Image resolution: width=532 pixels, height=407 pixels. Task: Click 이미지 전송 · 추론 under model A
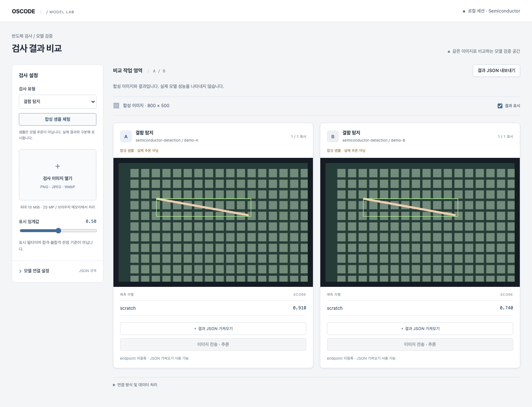pos(213,345)
